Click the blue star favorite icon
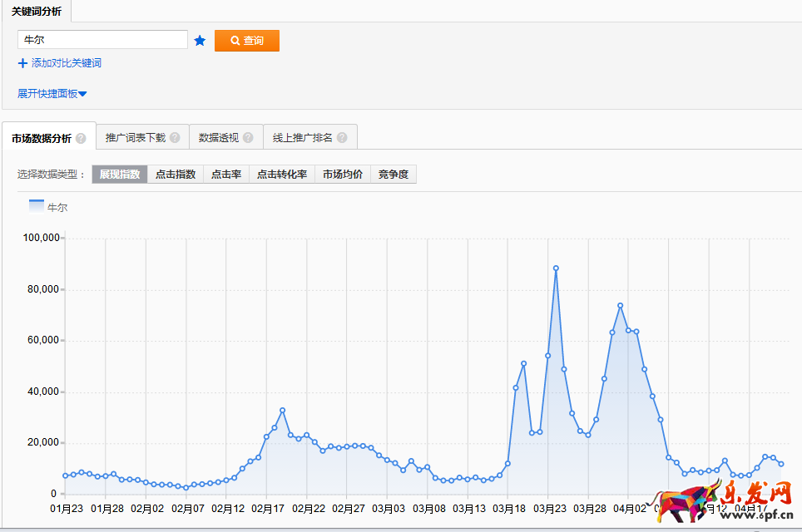Image resolution: width=802 pixels, height=532 pixels. pos(200,41)
